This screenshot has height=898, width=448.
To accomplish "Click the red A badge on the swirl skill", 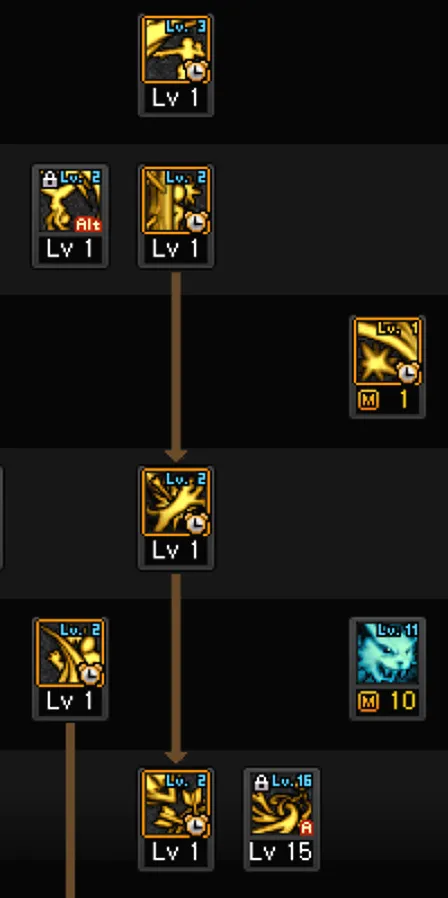I will coord(306,827).
